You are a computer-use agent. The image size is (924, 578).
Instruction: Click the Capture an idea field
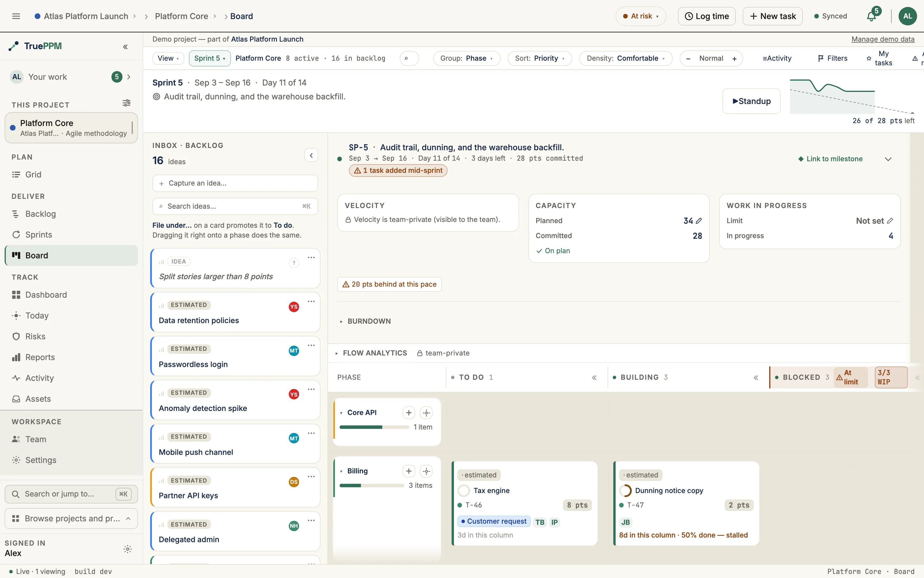(x=235, y=183)
